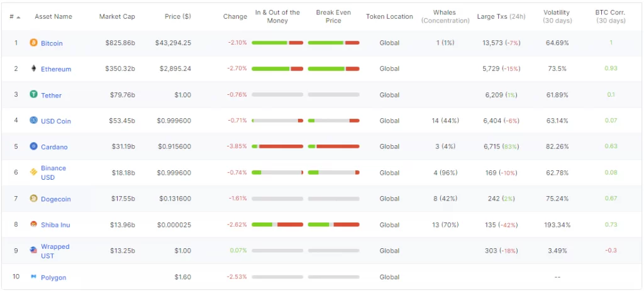Click Cardano's In & Out of the Money bar
Screen dimensions: 644x291
coord(277,146)
